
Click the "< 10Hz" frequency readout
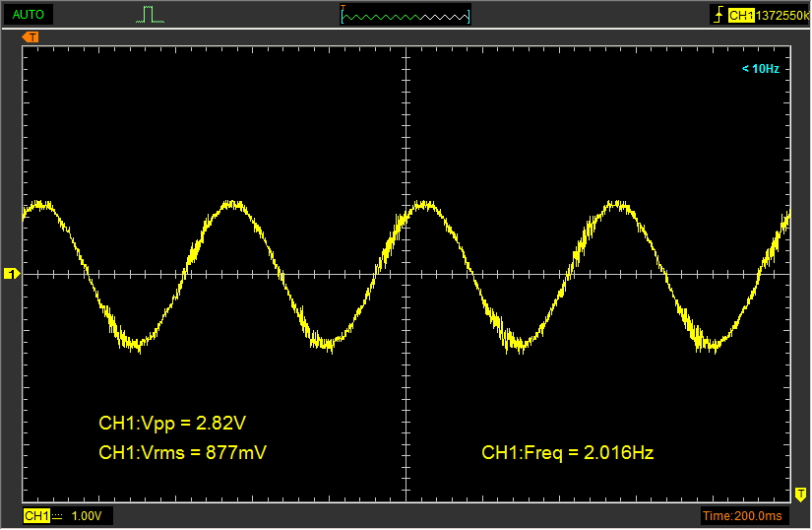pos(760,69)
